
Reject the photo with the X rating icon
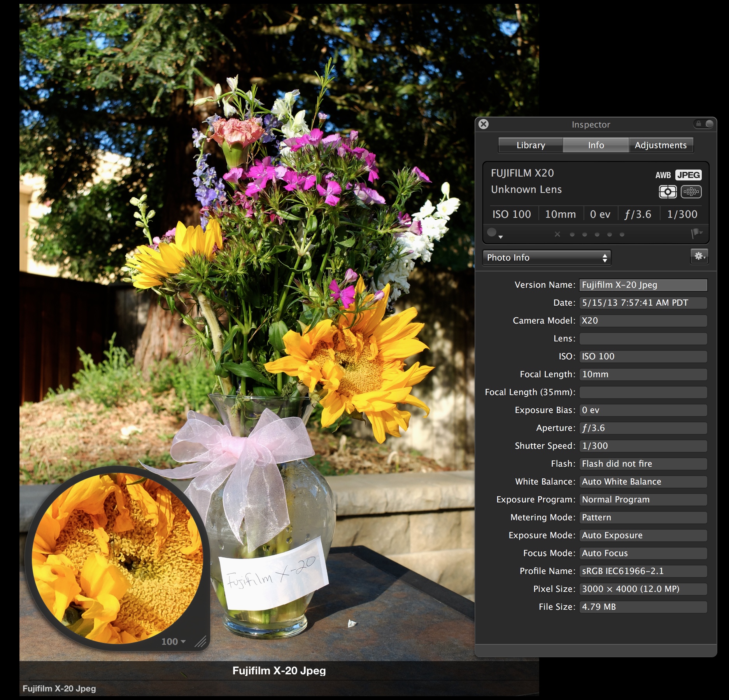tap(557, 234)
